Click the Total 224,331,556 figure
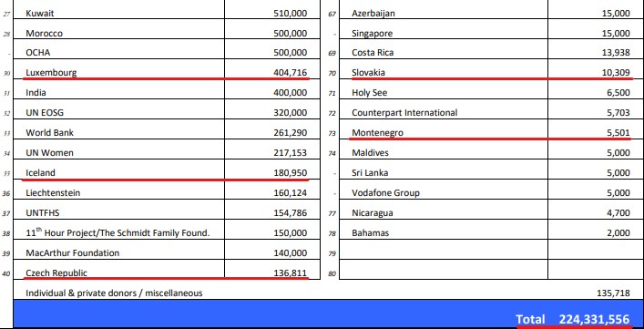The height and width of the screenshot is (329, 644). click(573, 319)
